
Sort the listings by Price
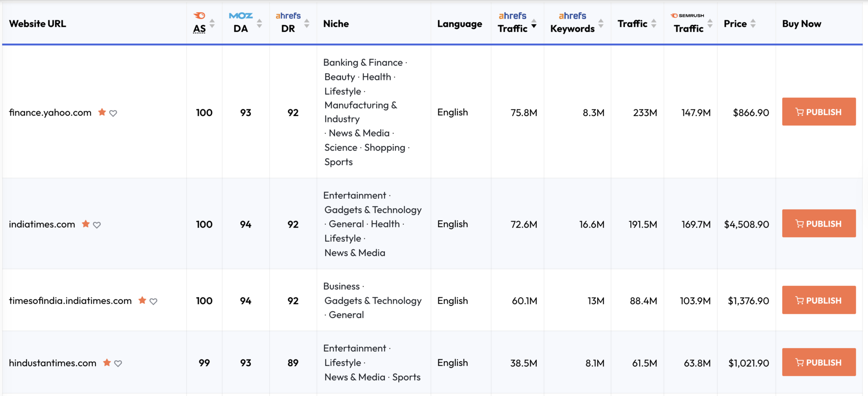coord(753,23)
